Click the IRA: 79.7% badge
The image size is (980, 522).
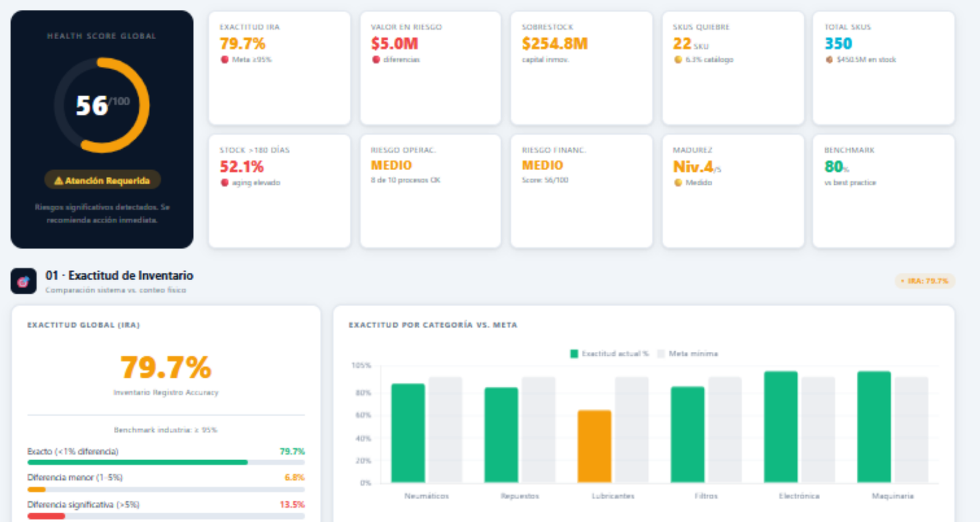[x=925, y=281]
